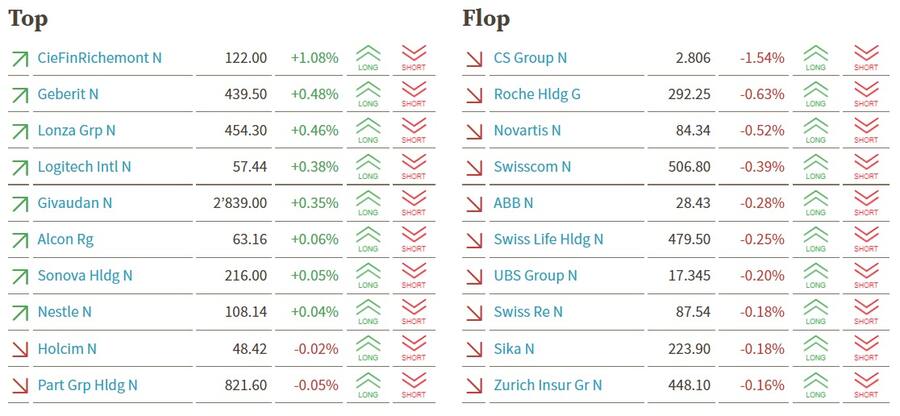Open the Sonova Hldg N link
The height and width of the screenshot is (416, 900).
[85, 276]
